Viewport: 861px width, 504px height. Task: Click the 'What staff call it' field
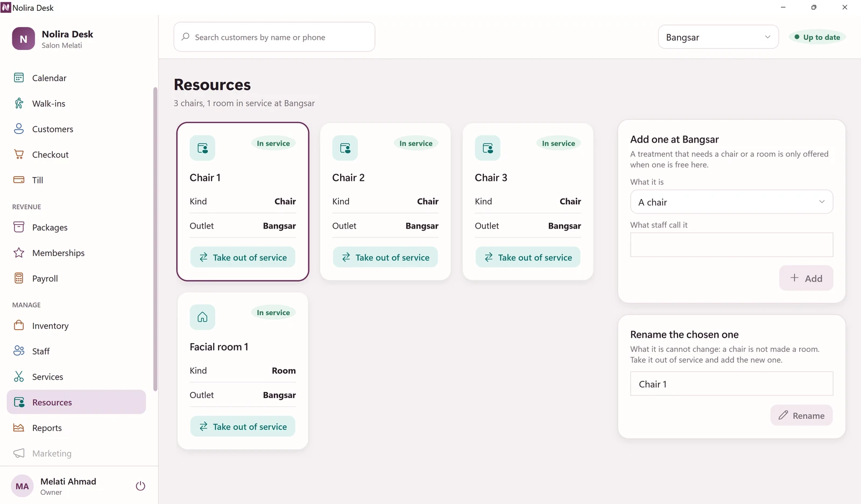[731, 245]
